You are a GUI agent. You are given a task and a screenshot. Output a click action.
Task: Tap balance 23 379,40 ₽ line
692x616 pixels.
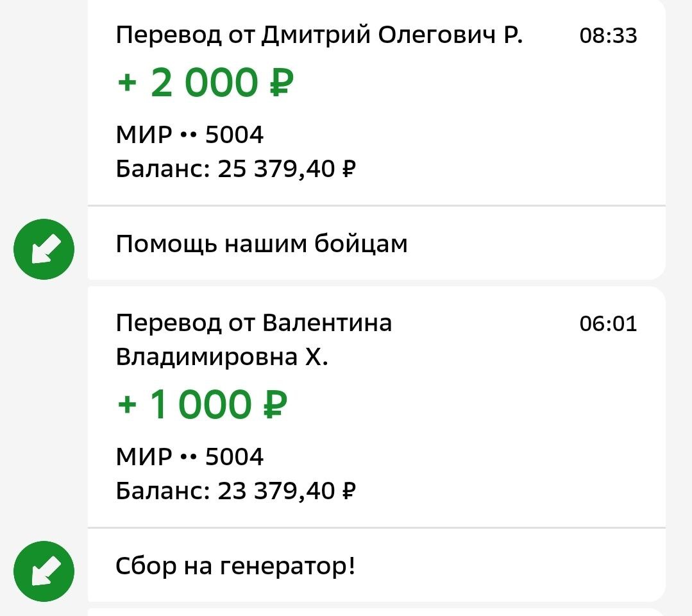point(235,491)
